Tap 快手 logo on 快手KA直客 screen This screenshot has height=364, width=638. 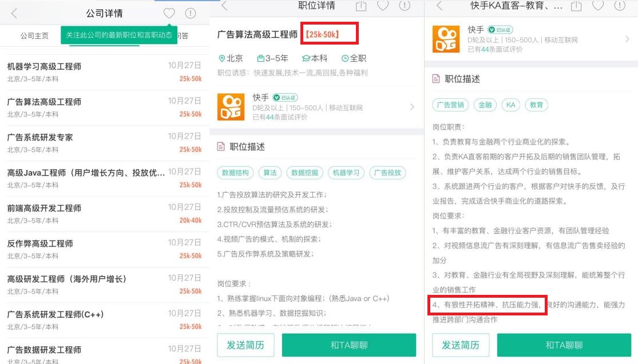[446, 39]
